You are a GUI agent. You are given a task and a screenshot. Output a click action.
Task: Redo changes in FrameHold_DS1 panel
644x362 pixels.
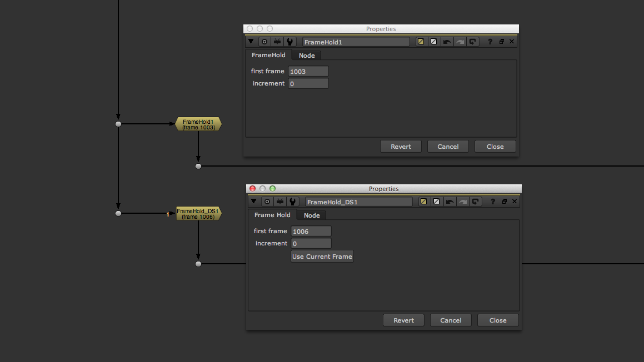click(463, 202)
